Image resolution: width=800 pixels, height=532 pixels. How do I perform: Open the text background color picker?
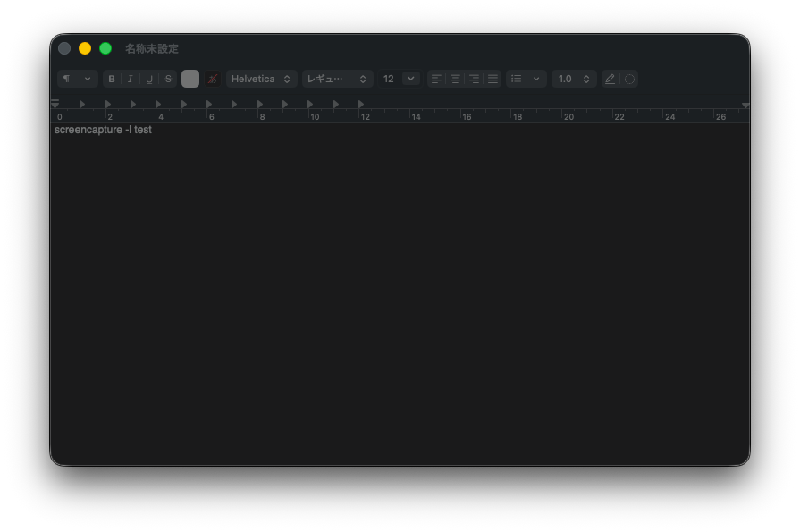point(212,79)
